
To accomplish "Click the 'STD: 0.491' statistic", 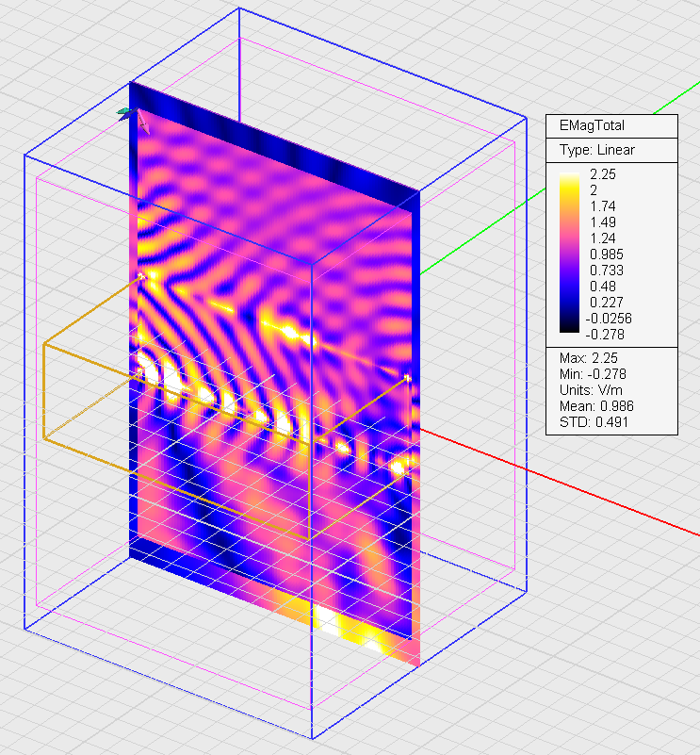I will pos(594,421).
